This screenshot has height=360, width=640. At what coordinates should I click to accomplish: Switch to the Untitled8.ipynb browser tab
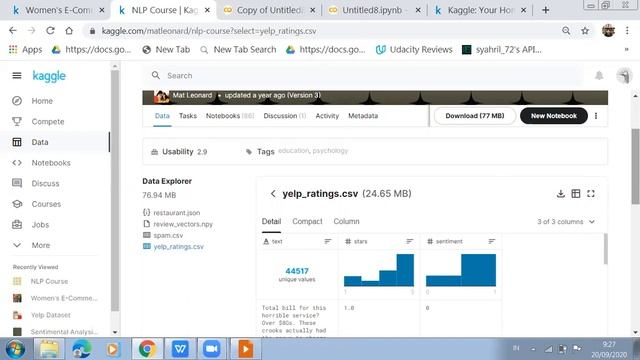point(374,10)
